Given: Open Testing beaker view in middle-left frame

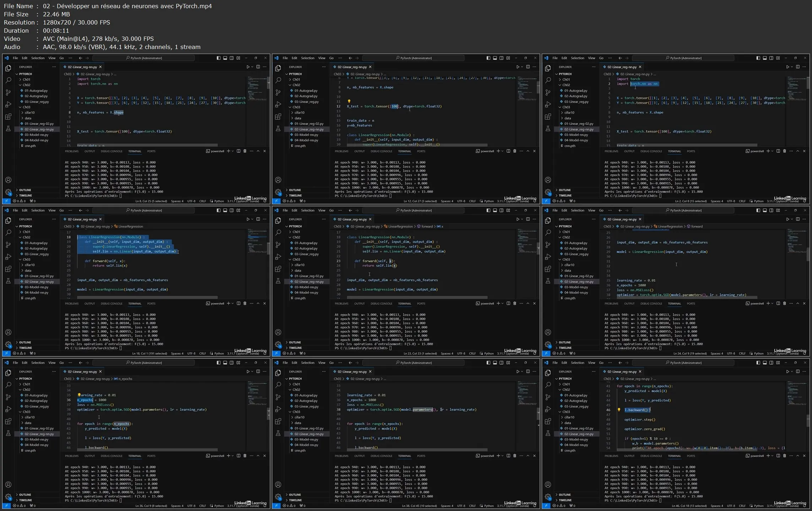Looking at the screenshot, I should (x=8, y=281).
